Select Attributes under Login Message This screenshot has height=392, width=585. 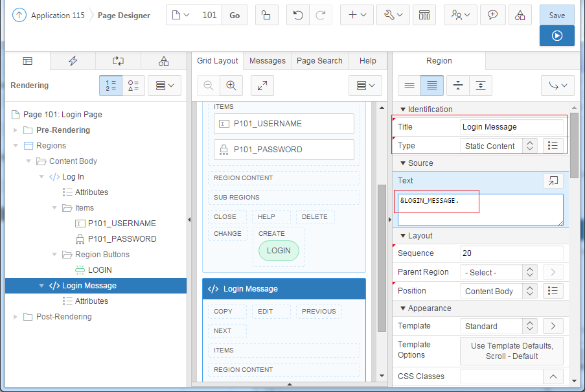(91, 301)
